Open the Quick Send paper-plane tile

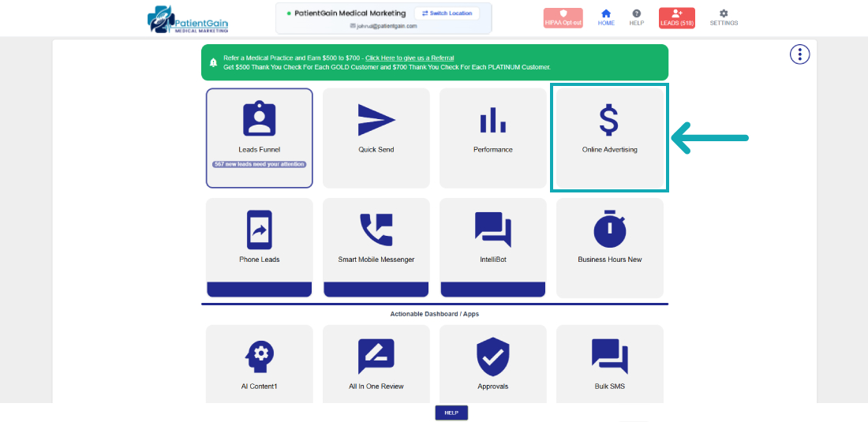pos(376,138)
